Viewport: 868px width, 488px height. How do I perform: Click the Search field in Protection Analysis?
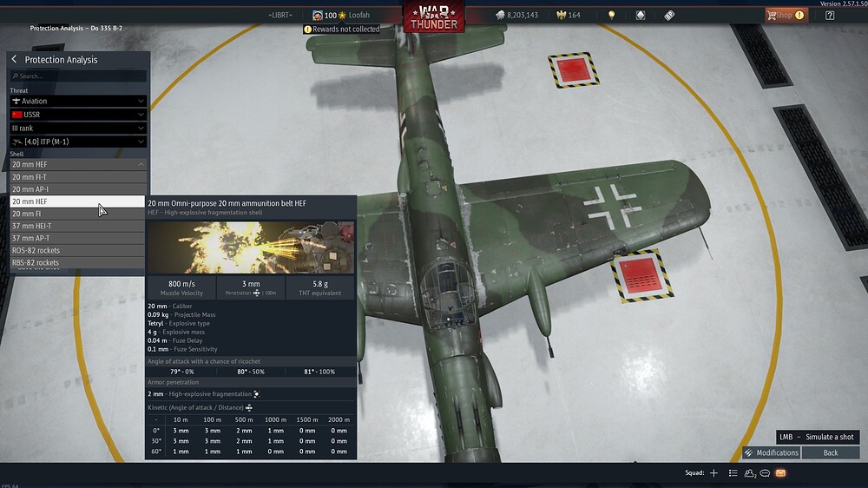[x=78, y=76]
